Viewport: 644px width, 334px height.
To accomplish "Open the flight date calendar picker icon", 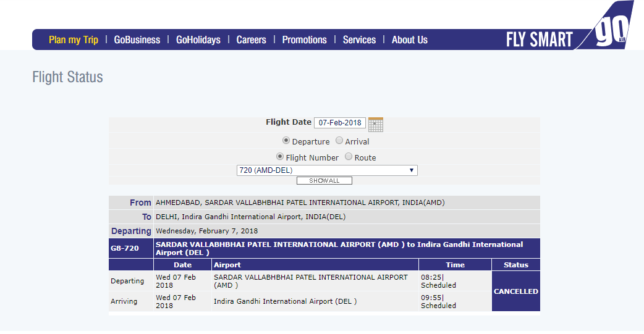I will 375,124.
